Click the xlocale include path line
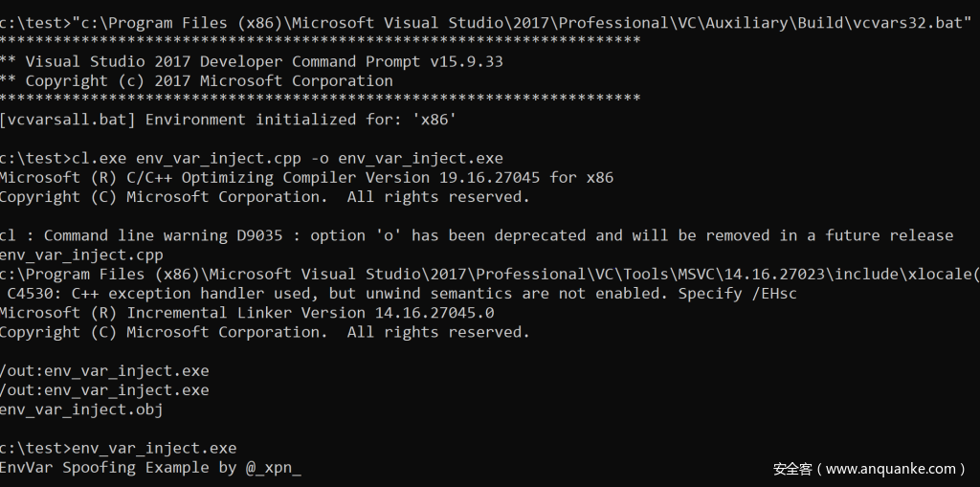The image size is (980, 487). 489,275
